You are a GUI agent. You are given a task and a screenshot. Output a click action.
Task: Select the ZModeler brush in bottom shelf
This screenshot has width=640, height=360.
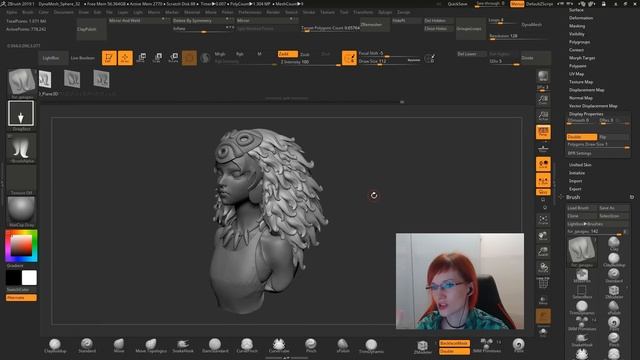[422, 347]
